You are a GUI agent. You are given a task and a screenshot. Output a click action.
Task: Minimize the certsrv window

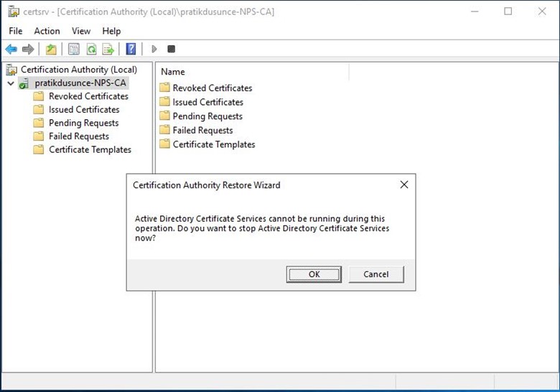click(x=475, y=11)
